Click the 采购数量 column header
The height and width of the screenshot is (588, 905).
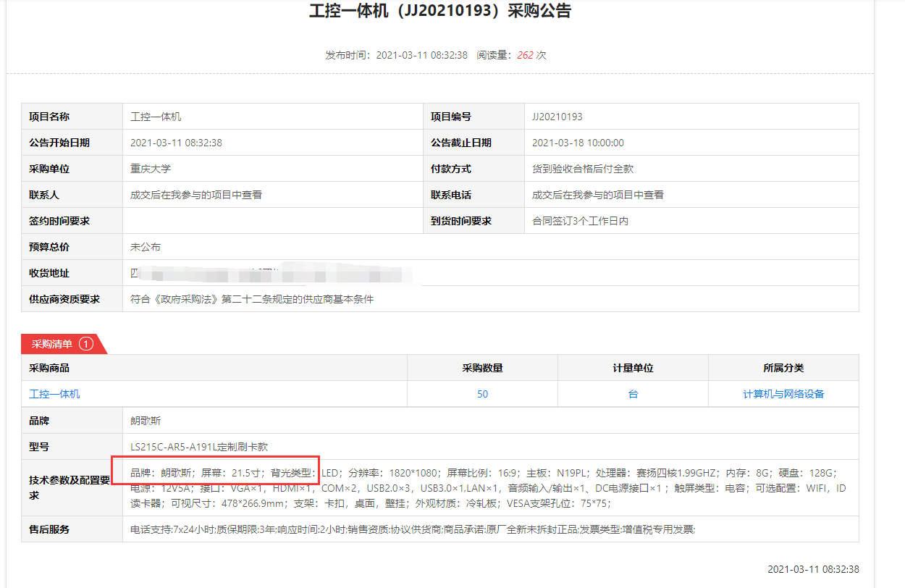pos(482,368)
